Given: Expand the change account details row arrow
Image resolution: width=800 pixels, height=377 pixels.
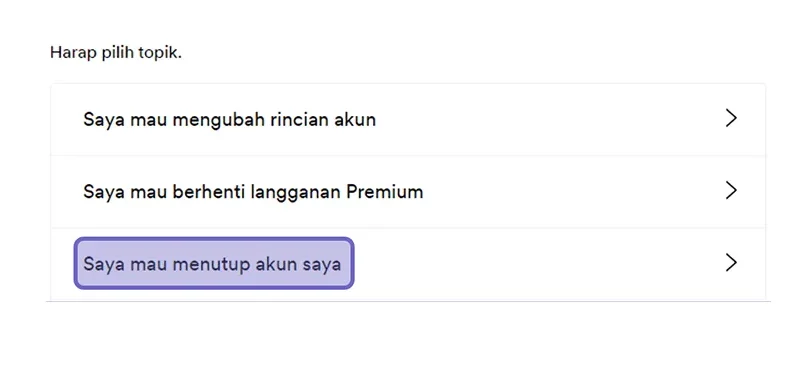Looking at the screenshot, I should click(x=731, y=118).
